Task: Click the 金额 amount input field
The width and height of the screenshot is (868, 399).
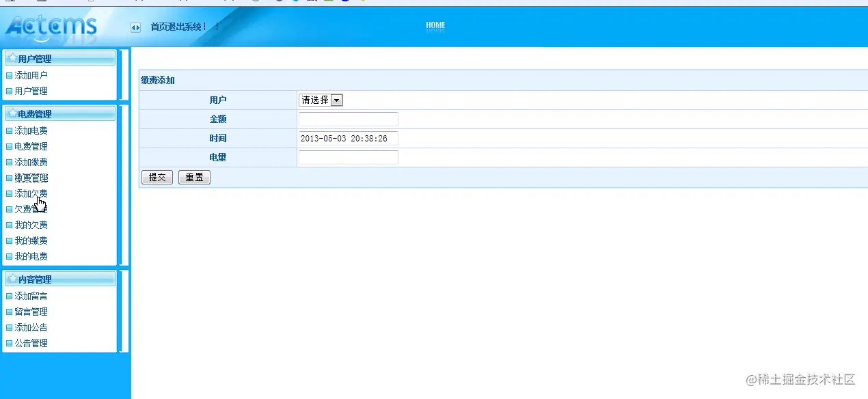Action: click(x=347, y=119)
